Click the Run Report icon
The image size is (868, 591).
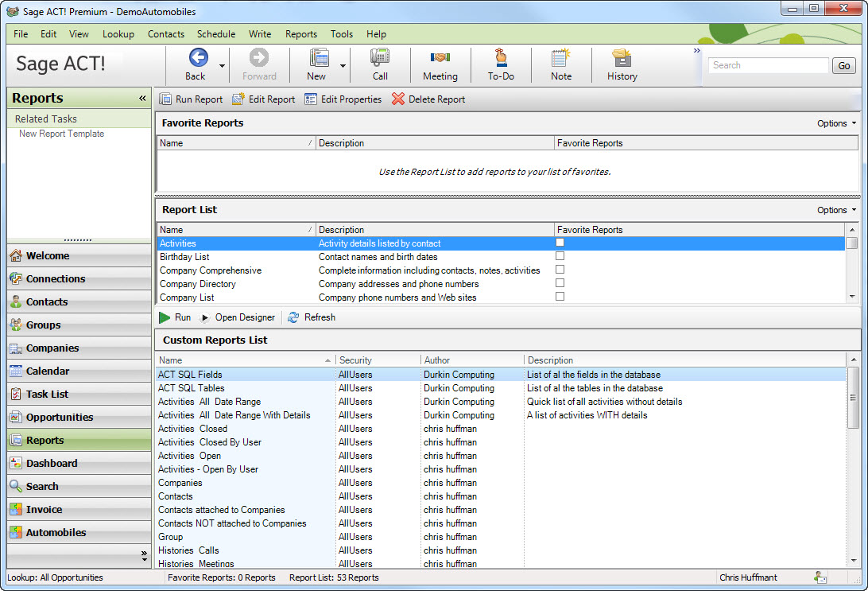click(x=165, y=99)
